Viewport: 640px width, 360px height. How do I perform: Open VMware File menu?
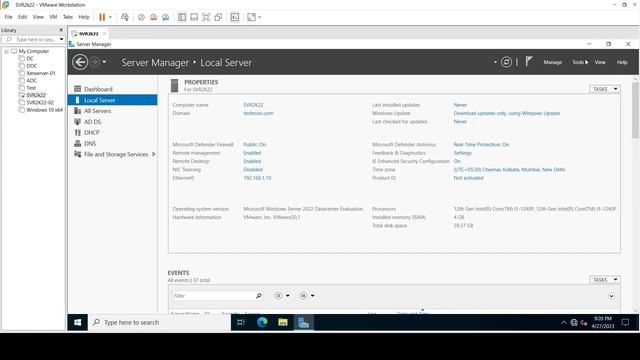point(8,17)
